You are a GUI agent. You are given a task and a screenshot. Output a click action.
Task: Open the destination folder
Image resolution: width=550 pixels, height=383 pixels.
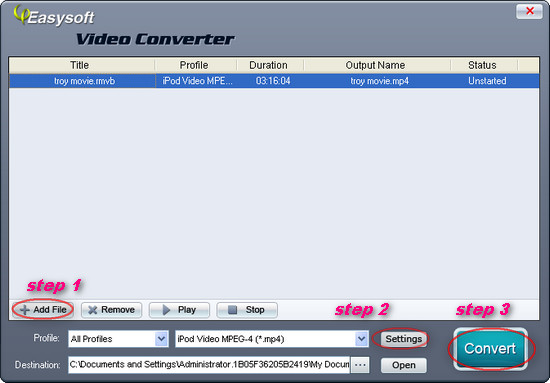pyautogui.click(x=404, y=365)
